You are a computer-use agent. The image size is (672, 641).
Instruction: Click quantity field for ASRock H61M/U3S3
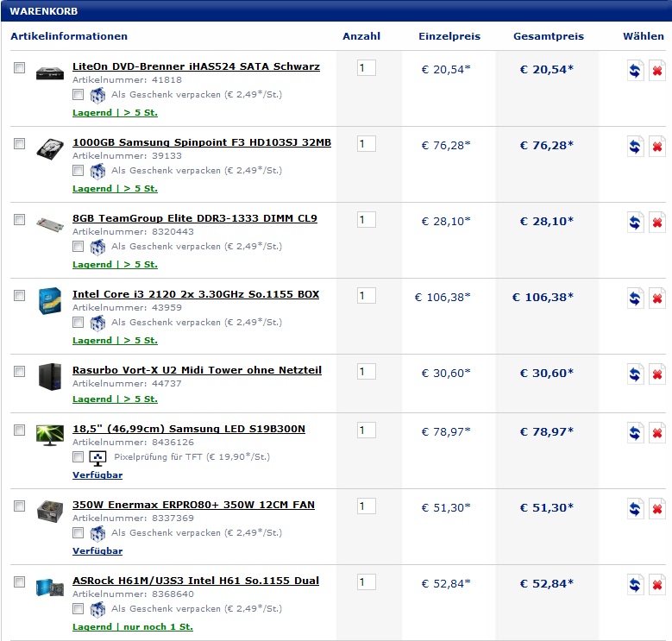click(367, 581)
